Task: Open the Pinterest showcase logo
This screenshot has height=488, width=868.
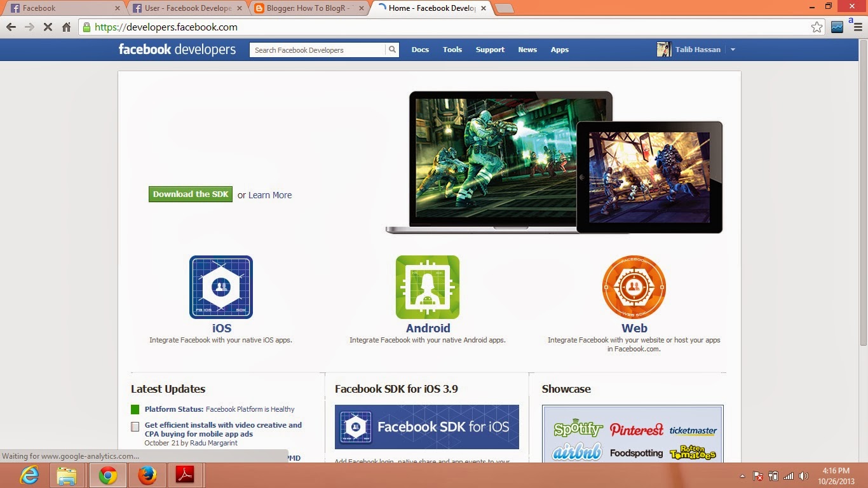Action: pyautogui.click(x=636, y=430)
